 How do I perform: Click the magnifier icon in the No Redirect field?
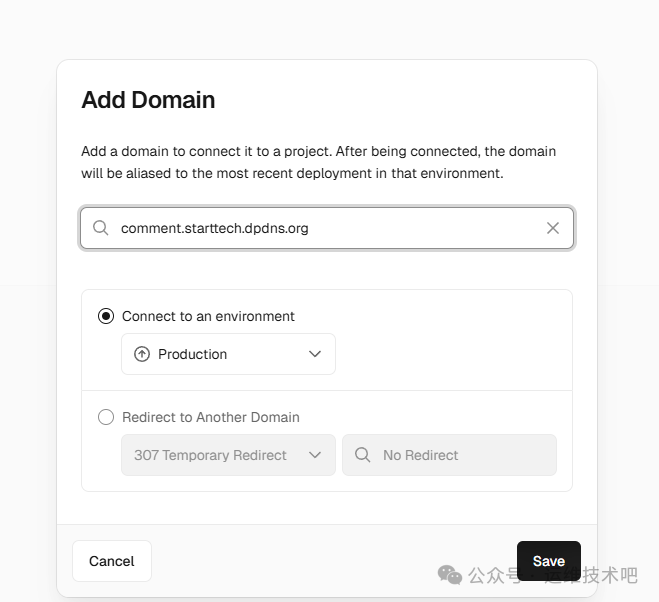coord(363,455)
